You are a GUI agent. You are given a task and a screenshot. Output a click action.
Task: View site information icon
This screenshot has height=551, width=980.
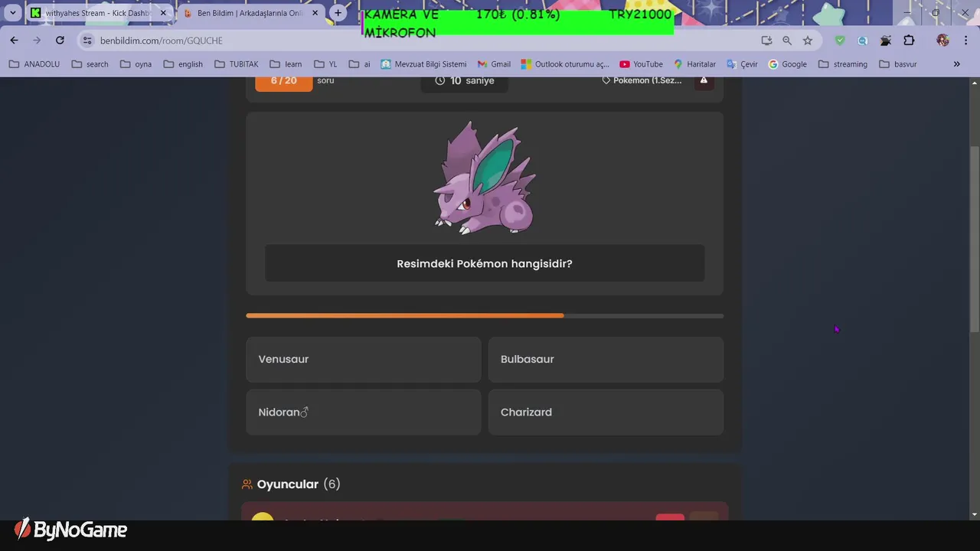coord(87,41)
